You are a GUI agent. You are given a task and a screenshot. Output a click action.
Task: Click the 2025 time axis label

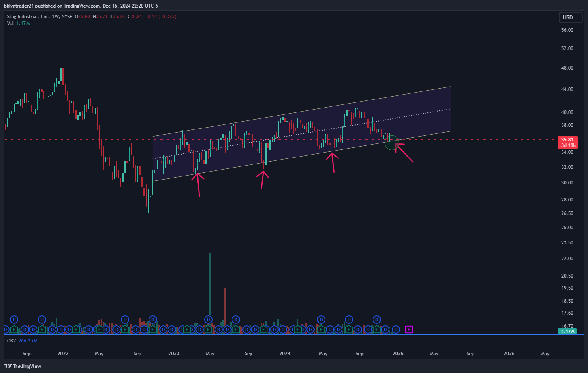click(x=398, y=354)
